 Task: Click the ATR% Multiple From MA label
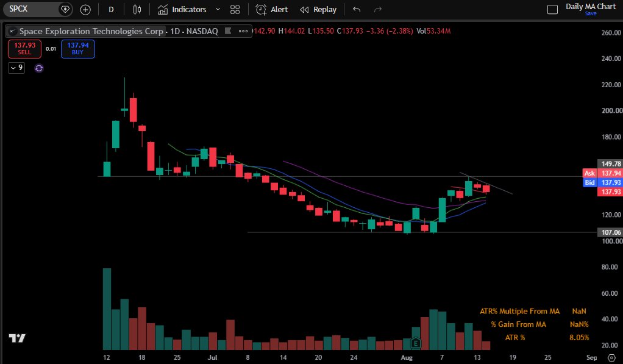tap(520, 311)
